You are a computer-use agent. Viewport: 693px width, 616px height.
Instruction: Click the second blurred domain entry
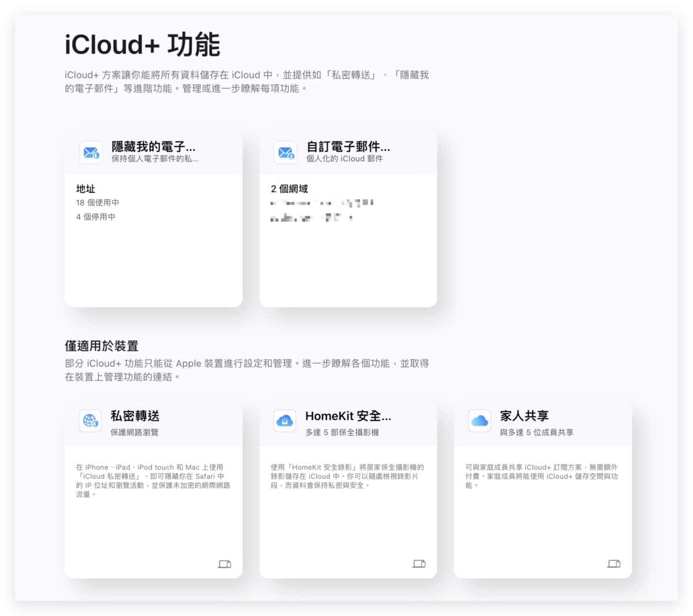coord(312,218)
